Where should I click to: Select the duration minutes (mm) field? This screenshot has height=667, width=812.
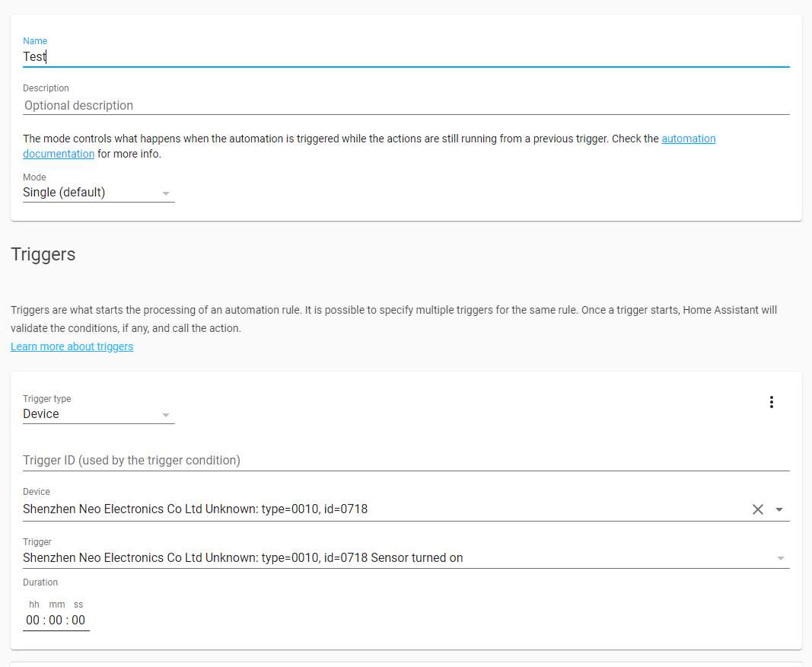click(x=56, y=620)
